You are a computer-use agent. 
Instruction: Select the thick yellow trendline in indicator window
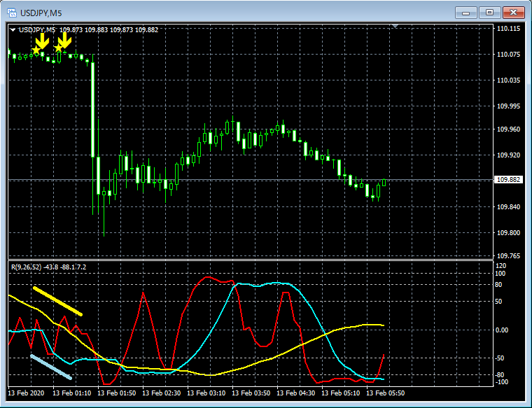coord(57,302)
